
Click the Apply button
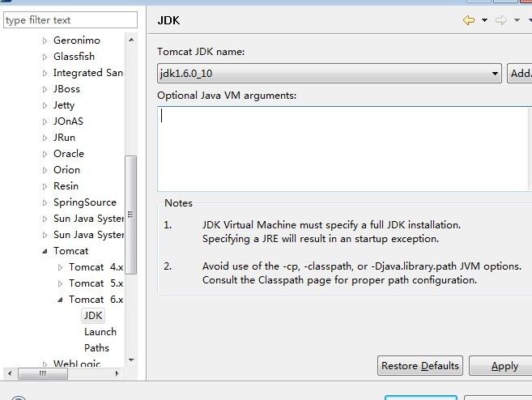(500, 366)
